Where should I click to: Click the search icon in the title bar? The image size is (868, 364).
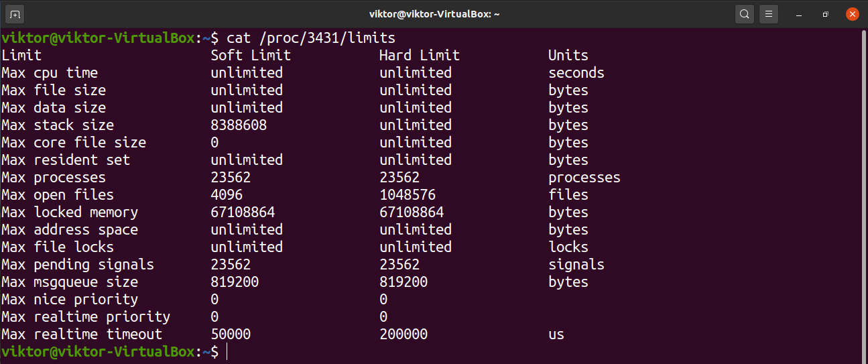tap(744, 13)
